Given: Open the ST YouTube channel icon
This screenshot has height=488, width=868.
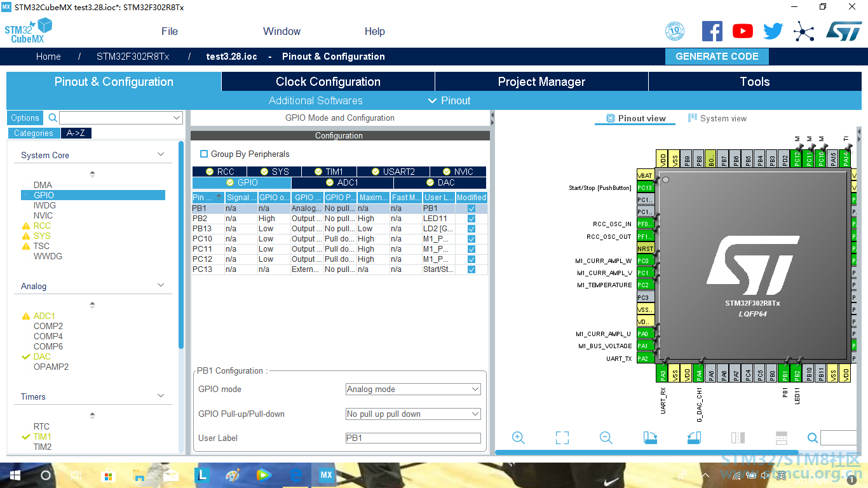Looking at the screenshot, I should [x=743, y=31].
